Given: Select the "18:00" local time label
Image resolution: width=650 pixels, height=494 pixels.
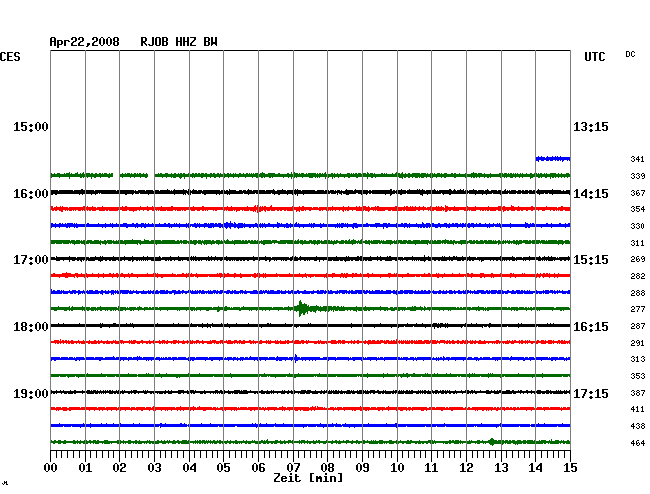Looking at the screenshot, I should coord(31,327).
